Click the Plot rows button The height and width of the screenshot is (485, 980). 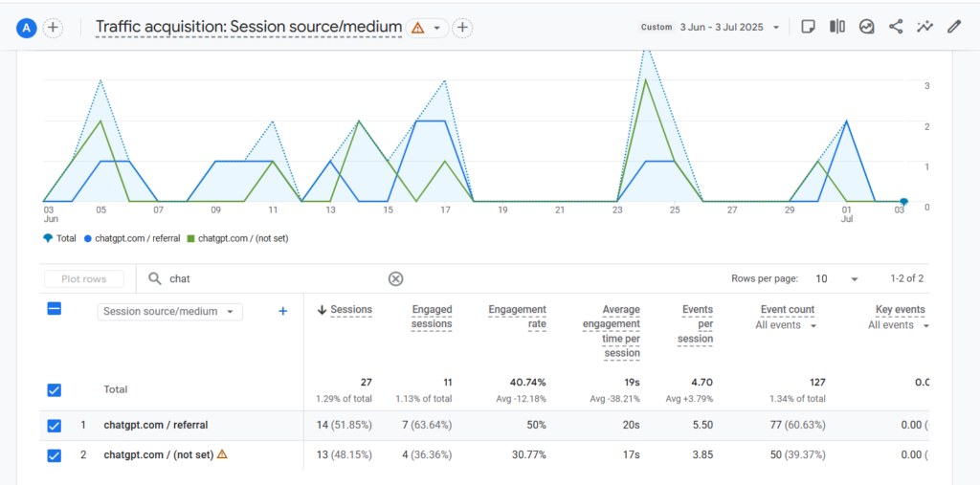pyautogui.click(x=84, y=278)
